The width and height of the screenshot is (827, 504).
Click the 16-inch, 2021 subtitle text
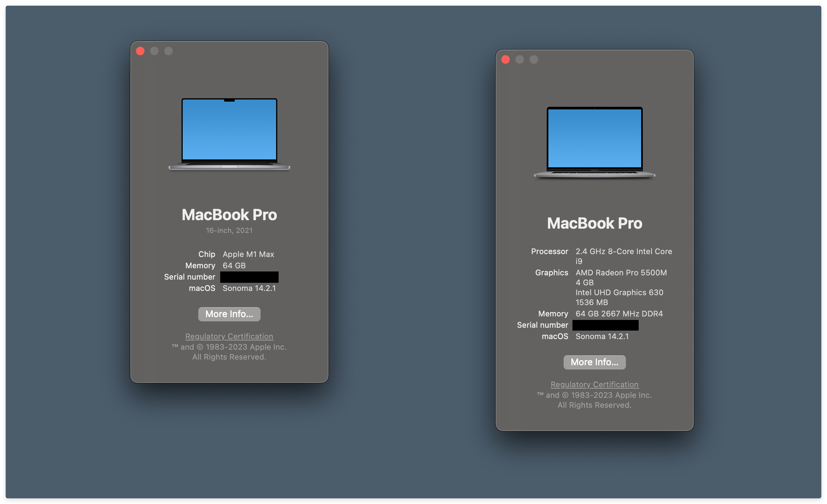click(229, 230)
